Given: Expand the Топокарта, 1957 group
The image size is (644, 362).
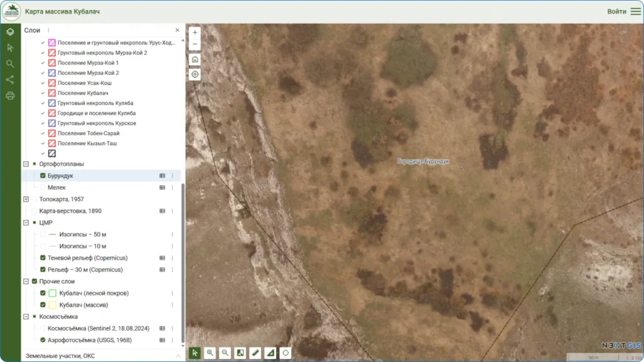Looking at the screenshot, I should [x=26, y=199].
